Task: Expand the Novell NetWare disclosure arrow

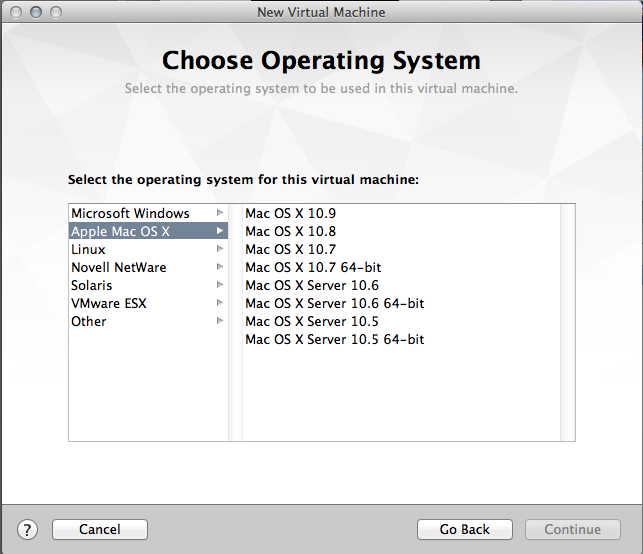Action: (x=220, y=267)
